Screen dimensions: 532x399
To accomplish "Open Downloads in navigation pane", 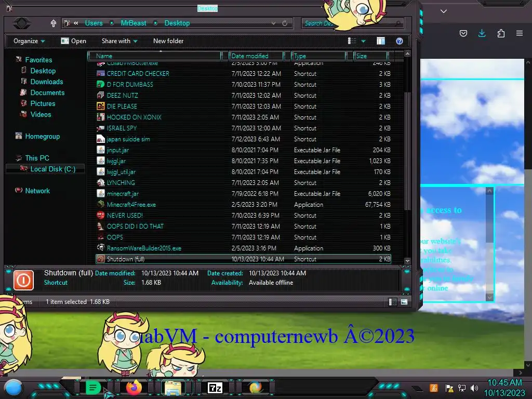I will point(46,82).
